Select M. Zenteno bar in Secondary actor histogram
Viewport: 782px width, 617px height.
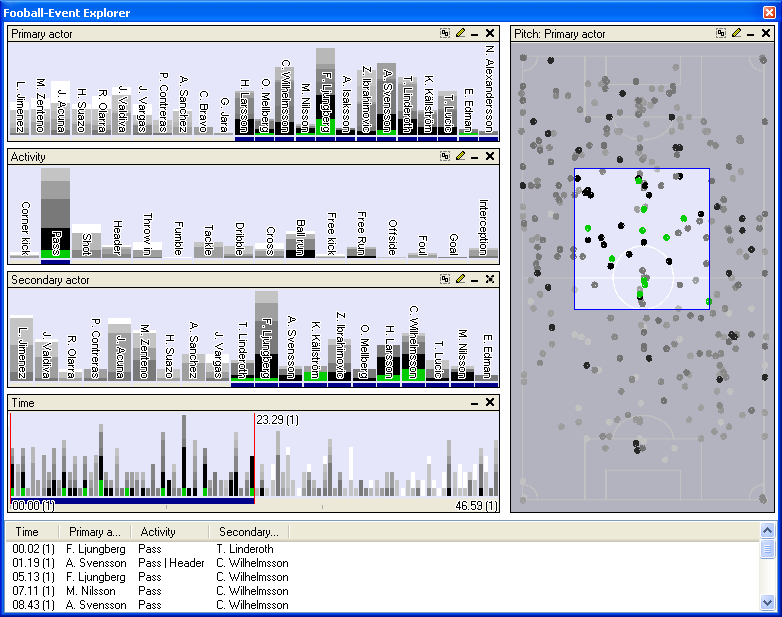(144, 356)
